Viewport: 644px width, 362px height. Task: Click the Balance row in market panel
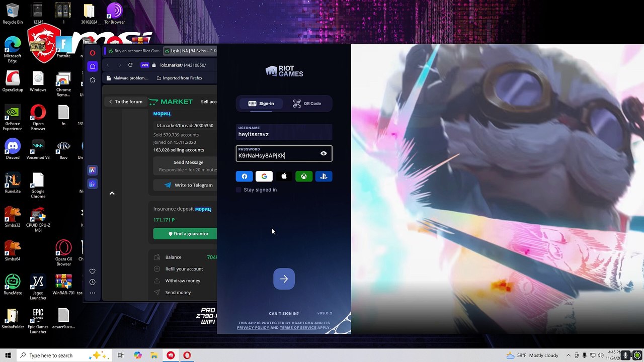tap(185, 257)
